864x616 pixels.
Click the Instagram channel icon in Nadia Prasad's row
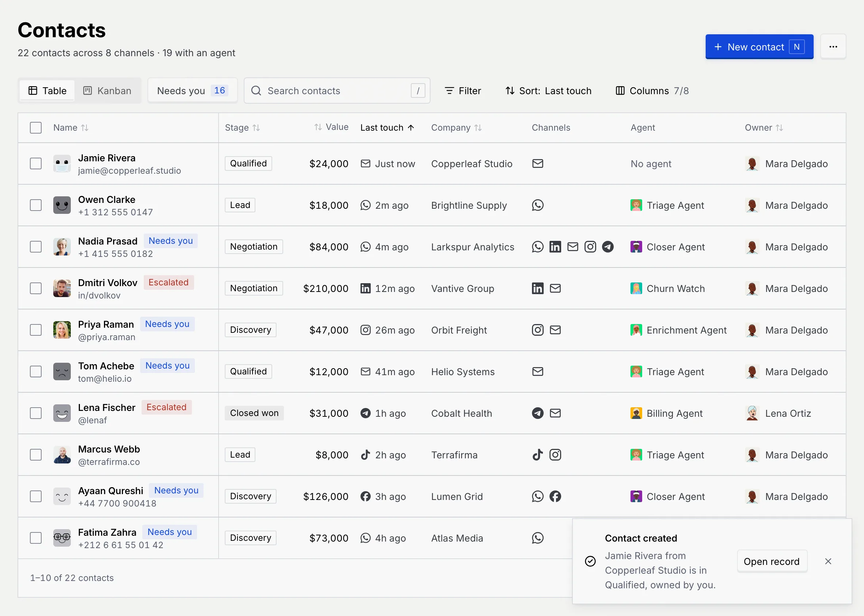590,247
